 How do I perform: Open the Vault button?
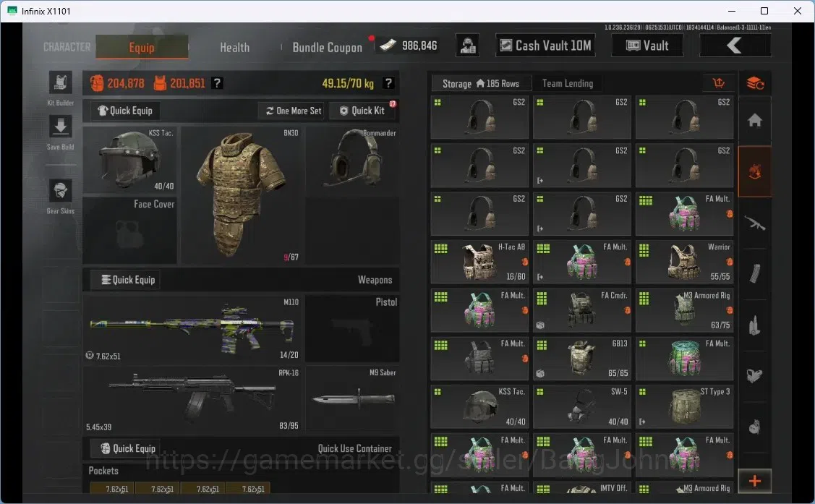pos(647,46)
